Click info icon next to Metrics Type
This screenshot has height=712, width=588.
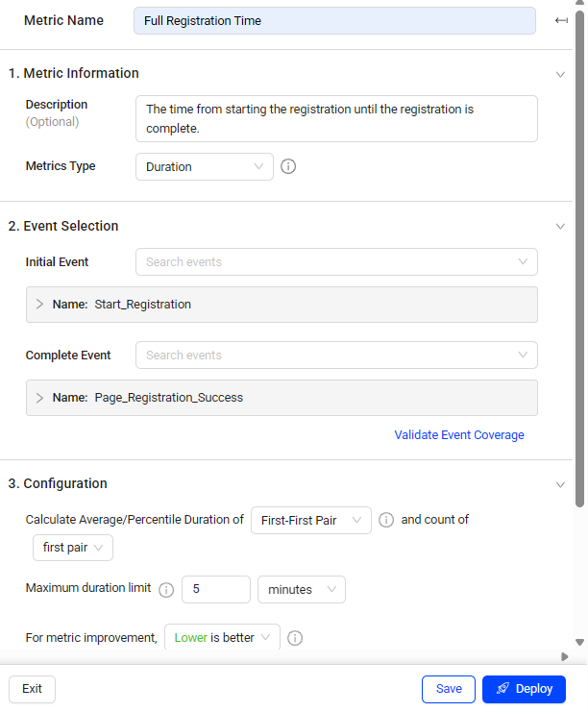[288, 167]
